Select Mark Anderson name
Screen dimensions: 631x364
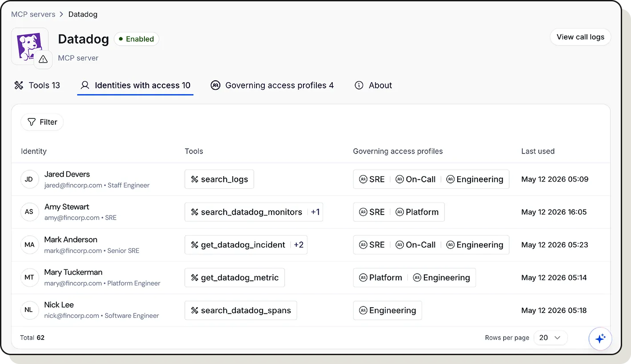coord(71,240)
